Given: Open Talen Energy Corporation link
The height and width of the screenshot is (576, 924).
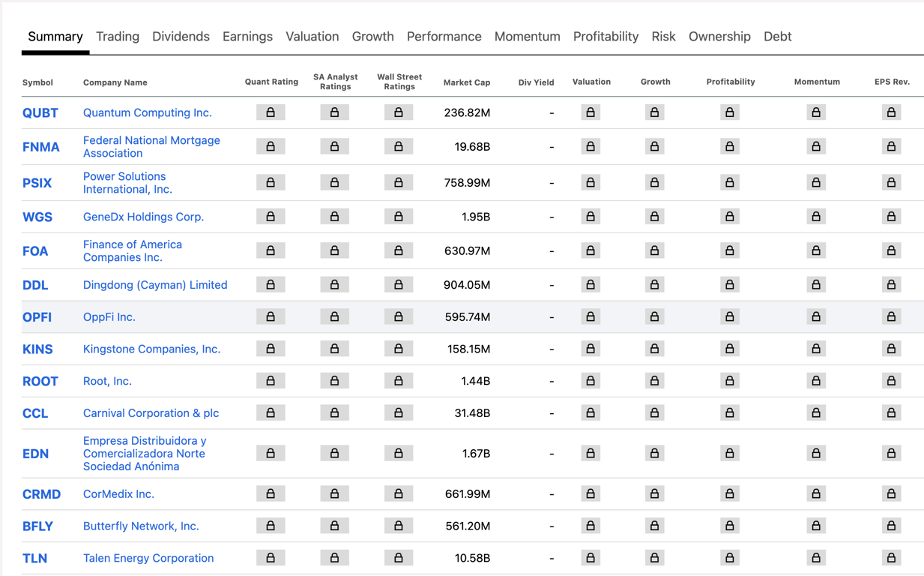Looking at the screenshot, I should pos(148,558).
